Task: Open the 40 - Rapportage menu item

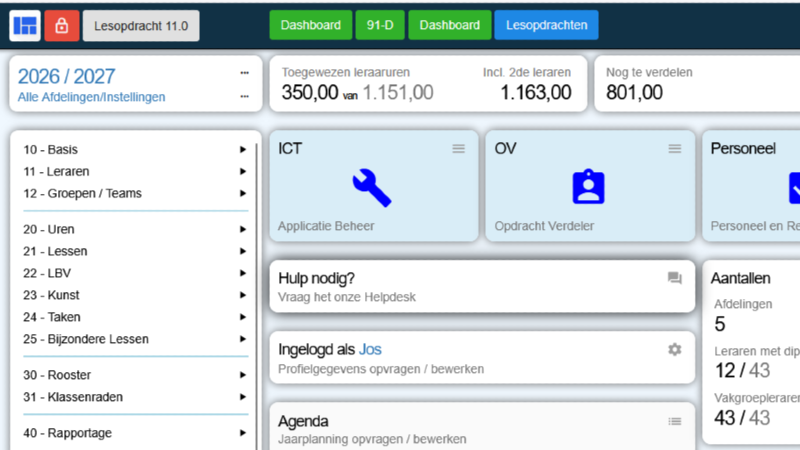Action: click(x=67, y=433)
